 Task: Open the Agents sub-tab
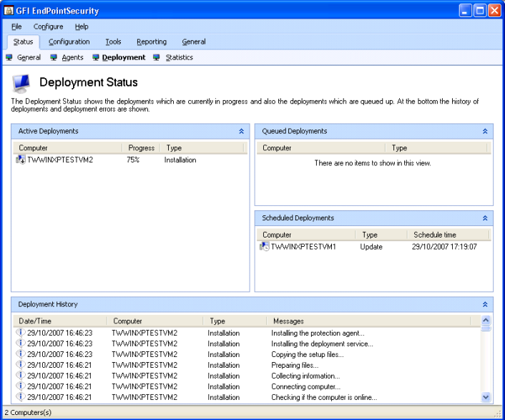(x=72, y=57)
